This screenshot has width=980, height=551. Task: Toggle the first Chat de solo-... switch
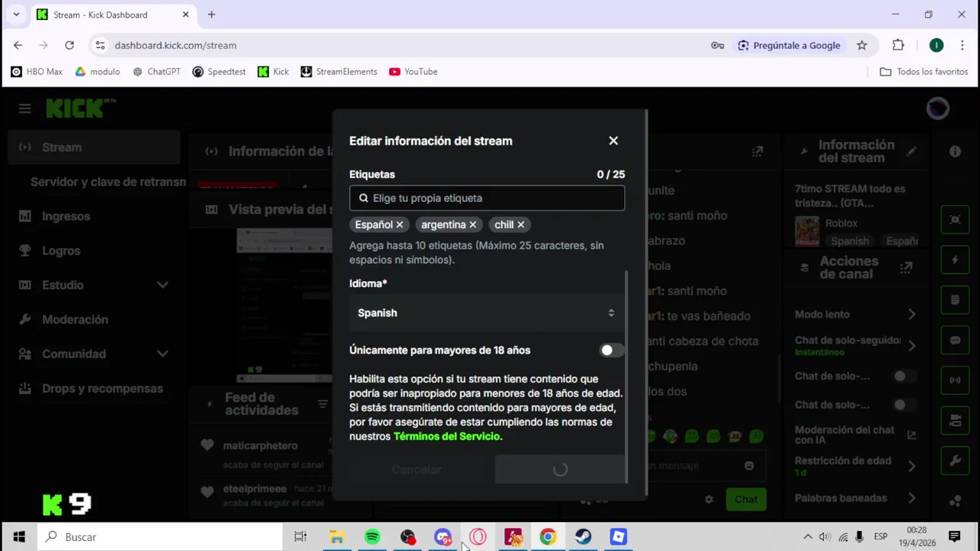(x=904, y=377)
